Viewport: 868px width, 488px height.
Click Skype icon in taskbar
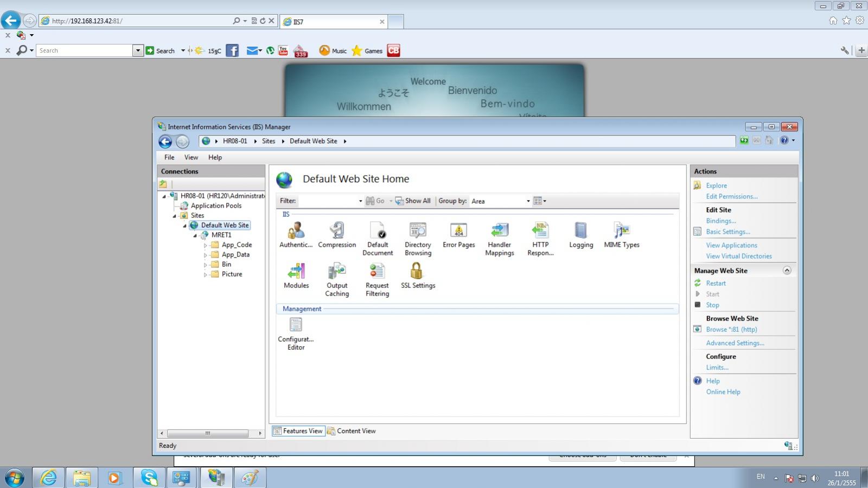pos(149,478)
